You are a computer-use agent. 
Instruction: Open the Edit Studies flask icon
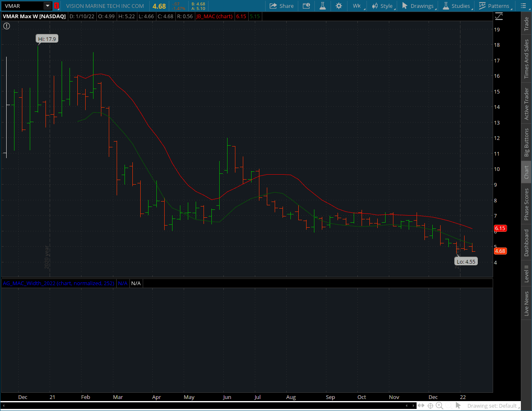(x=323, y=6)
